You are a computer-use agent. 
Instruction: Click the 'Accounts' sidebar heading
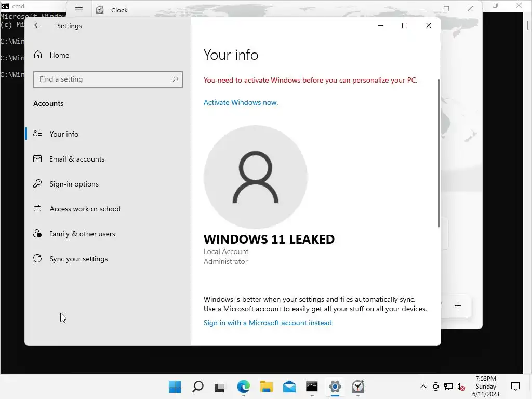click(x=48, y=103)
